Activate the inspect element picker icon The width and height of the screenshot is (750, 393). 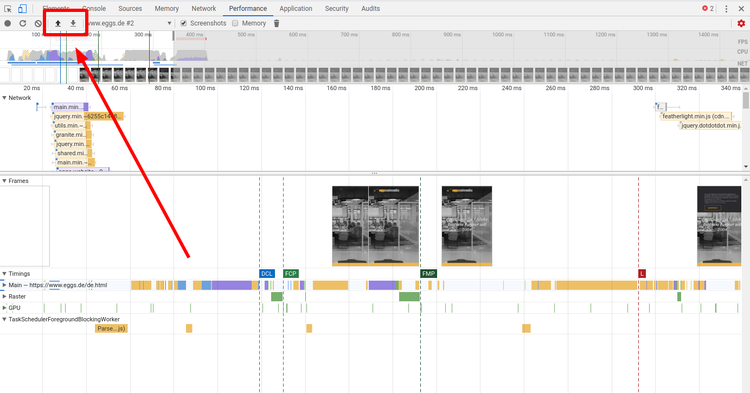(8, 8)
